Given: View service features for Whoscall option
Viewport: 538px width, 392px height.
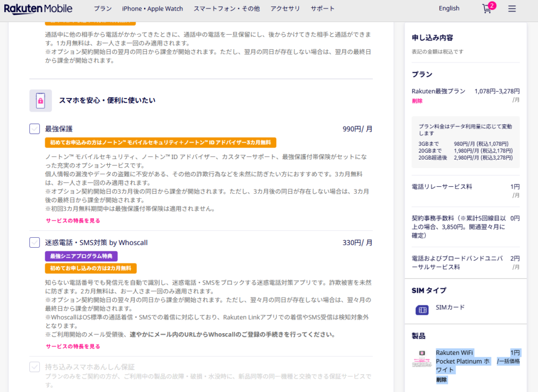Looking at the screenshot, I should point(73,346).
